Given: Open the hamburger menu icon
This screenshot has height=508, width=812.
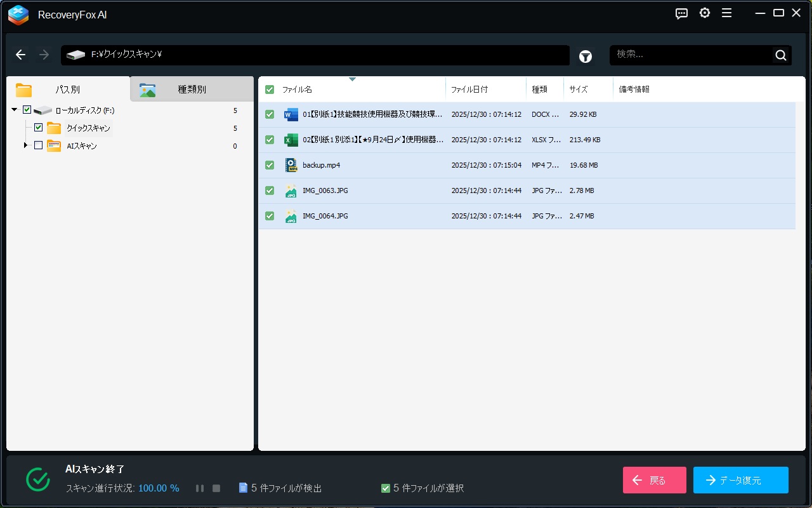Looking at the screenshot, I should pyautogui.click(x=727, y=13).
